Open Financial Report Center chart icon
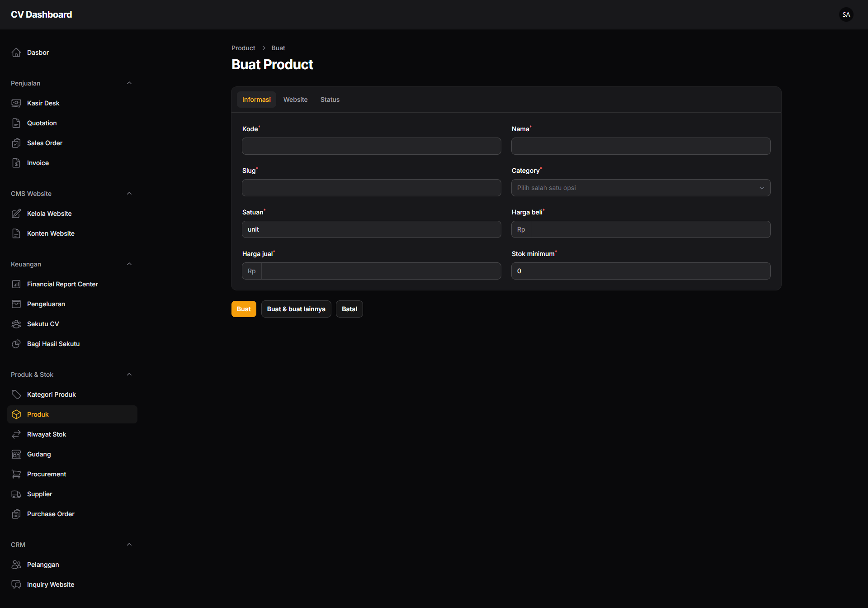Screen dimensions: 868x608 click(x=16, y=284)
